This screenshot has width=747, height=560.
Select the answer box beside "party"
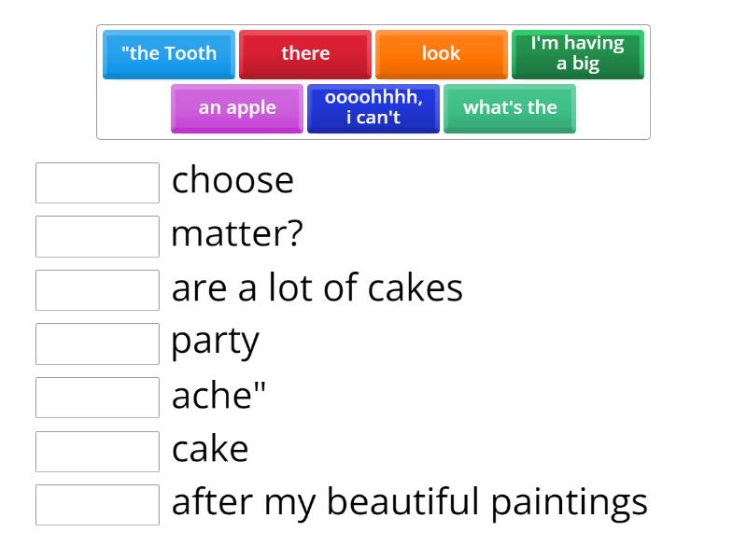point(97,343)
